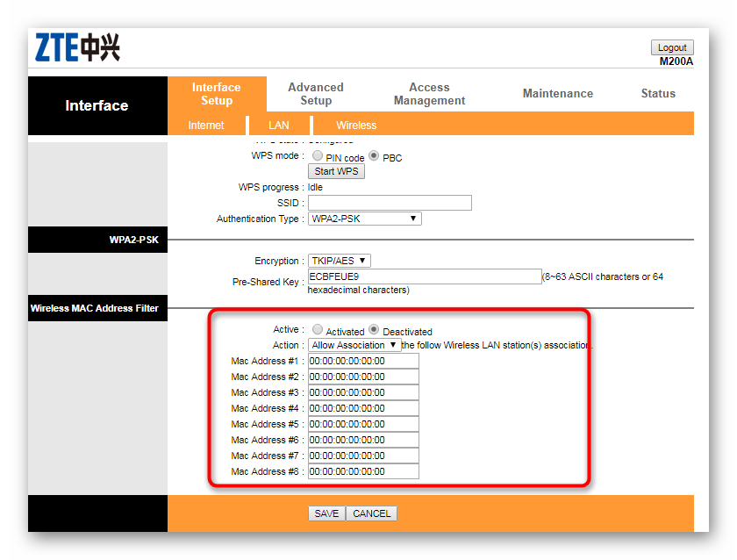Select the PIN code WPS mode
Image resolution: width=737 pixels, height=560 pixels.
318,155
